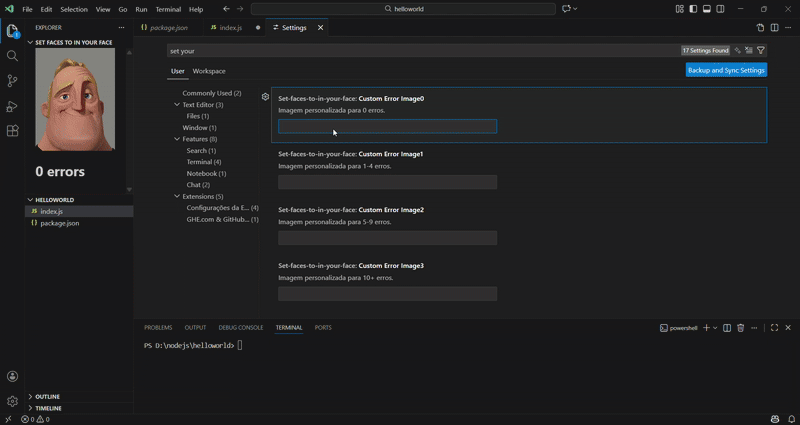Open the Selection menu
This screenshot has height=425, width=800.
74,9
